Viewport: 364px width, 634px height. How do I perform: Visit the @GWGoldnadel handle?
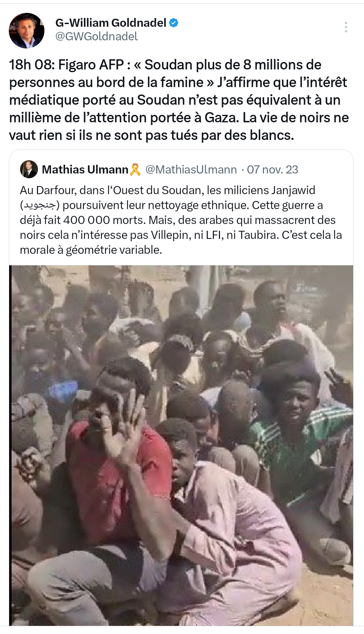[x=97, y=36]
